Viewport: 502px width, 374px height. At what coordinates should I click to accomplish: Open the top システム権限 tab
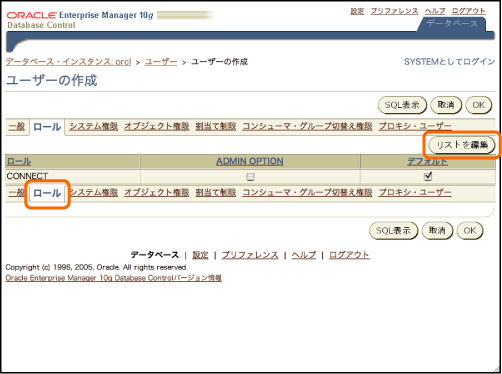94,126
